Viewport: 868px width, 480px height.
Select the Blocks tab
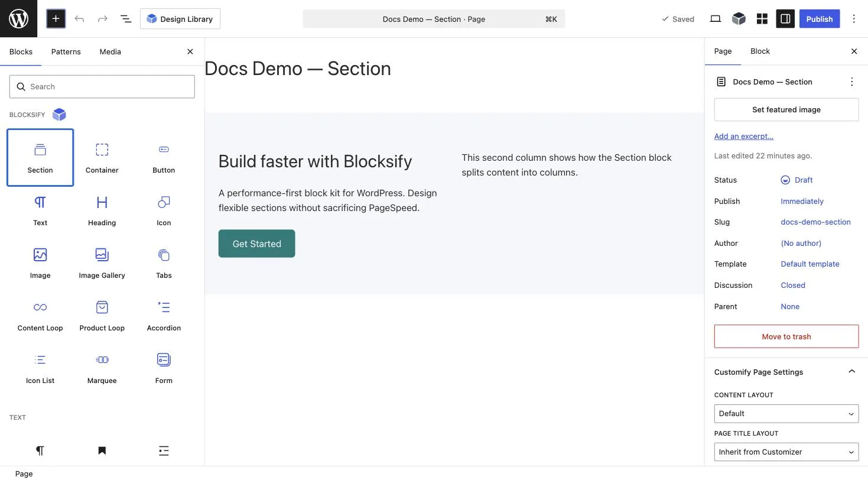tap(21, 51)
